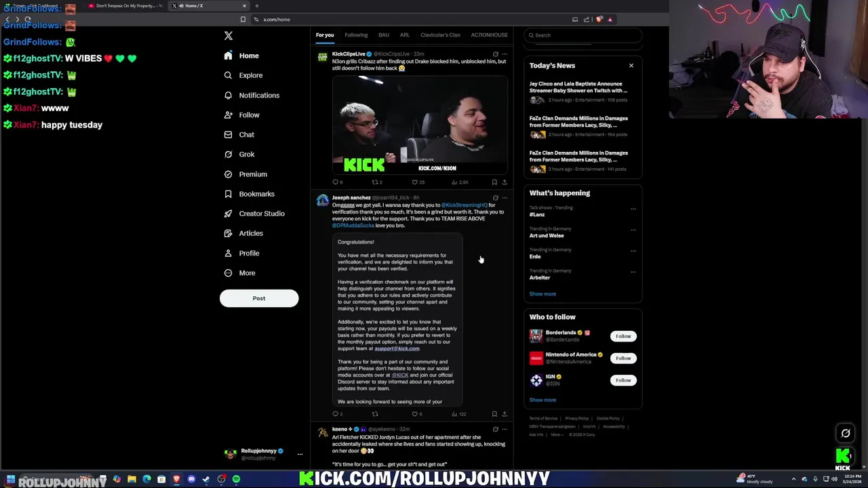Follow Nintendo of America
This screenshot has height=488, width=868.
click(623, 358)
